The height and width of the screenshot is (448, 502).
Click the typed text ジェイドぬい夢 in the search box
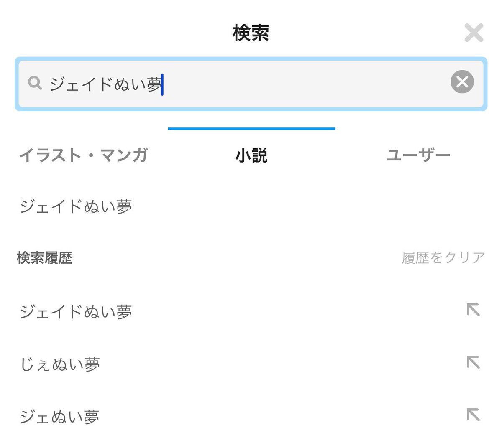[x=106, y=84]
